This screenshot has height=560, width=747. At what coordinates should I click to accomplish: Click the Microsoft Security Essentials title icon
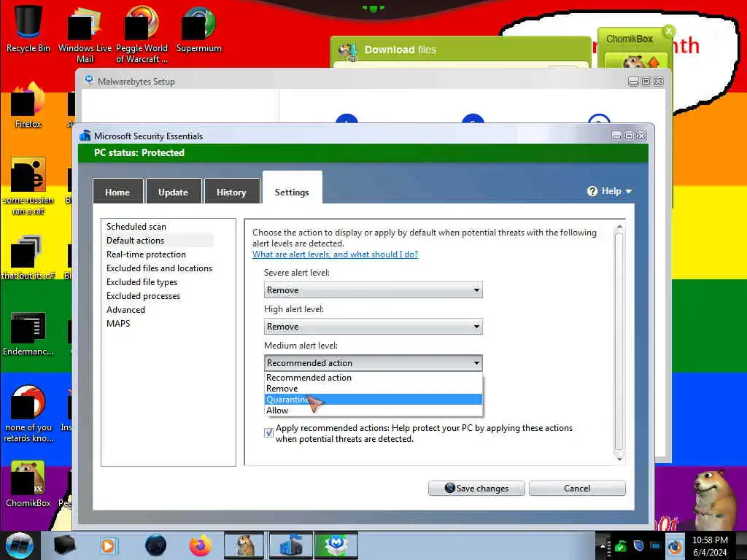coord(85,136)
